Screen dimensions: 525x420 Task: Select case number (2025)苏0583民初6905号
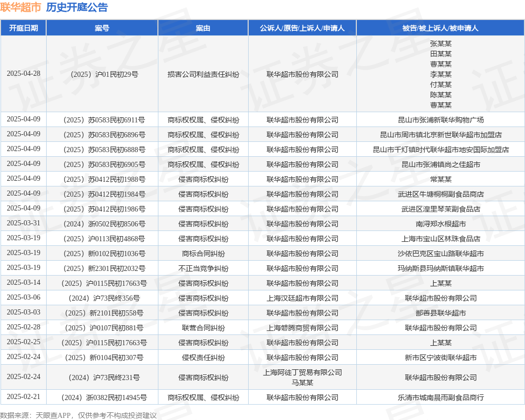[105, 164]
